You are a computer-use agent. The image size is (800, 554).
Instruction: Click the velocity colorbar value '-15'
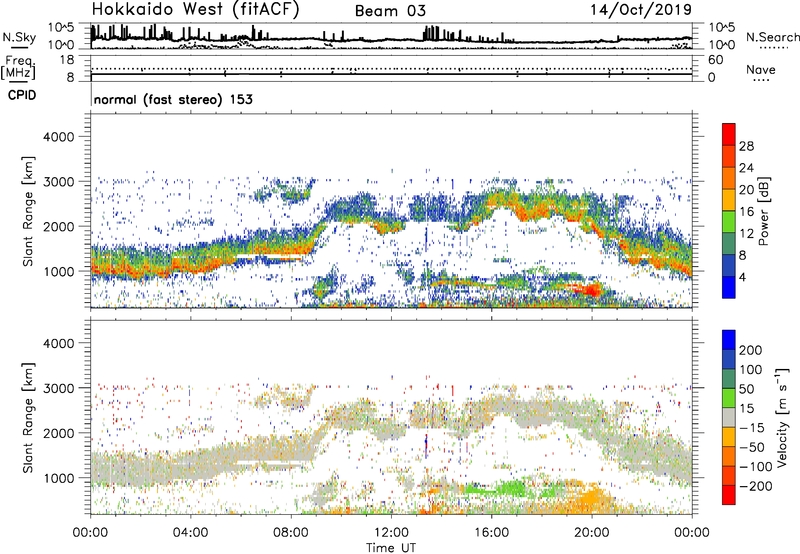click(x=751, y=428)
